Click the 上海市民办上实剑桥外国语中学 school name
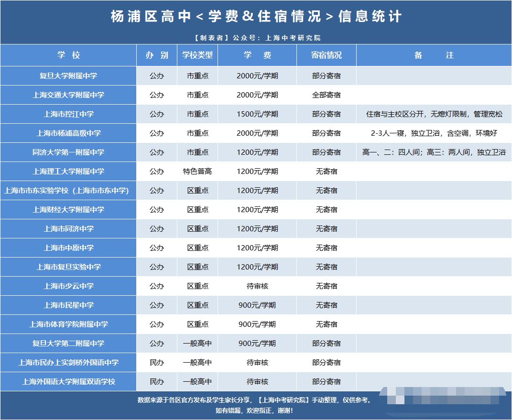 pos(68,363)
